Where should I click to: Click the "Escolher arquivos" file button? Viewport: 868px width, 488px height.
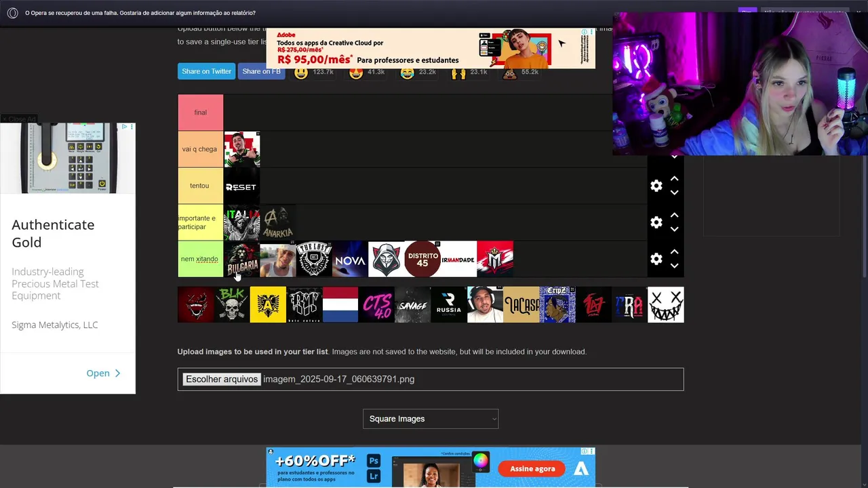[222, 380]
